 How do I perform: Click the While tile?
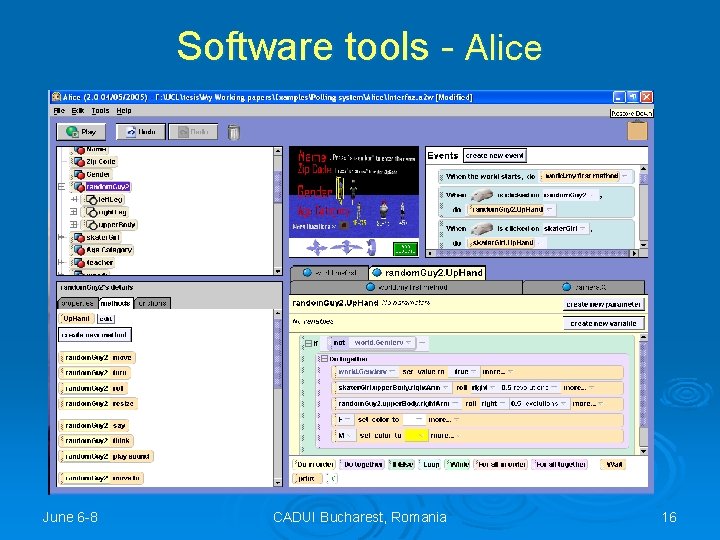[x=458, y=464]
